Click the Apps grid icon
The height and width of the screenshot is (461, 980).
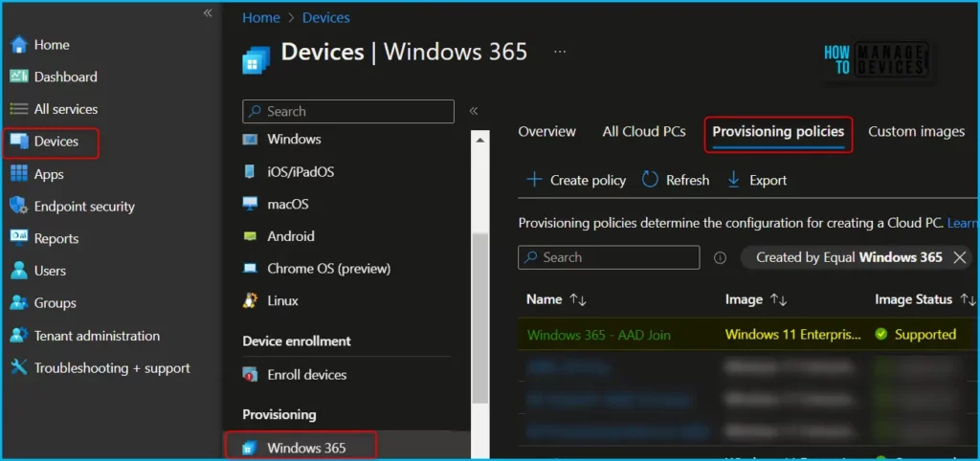pyautogui.click(x=19, y=174)
